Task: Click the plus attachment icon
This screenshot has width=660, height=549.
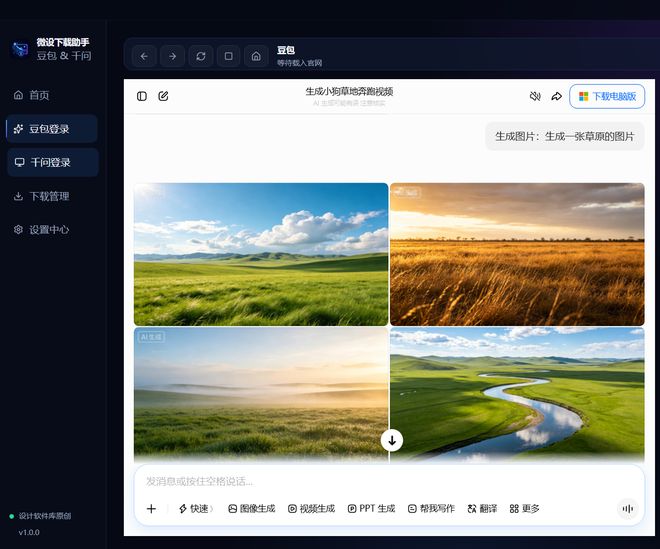Action: (x=151, y=509)
